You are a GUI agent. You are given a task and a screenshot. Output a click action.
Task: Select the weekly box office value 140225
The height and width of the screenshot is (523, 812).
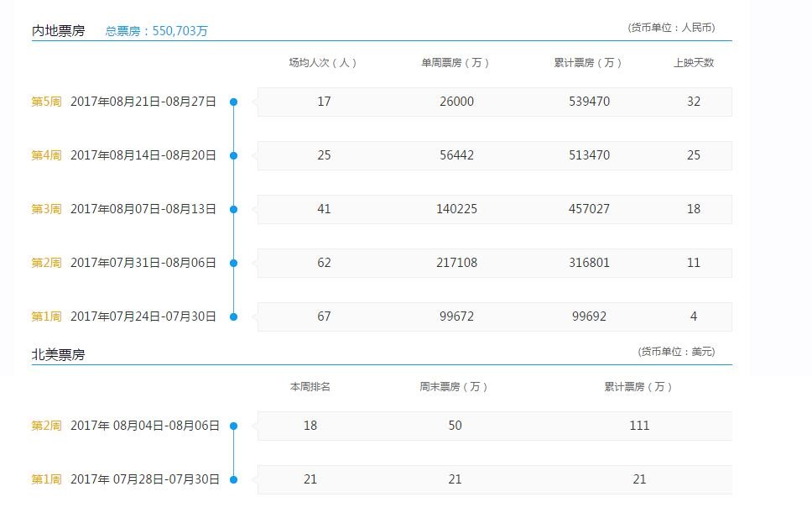coord(457,209)
